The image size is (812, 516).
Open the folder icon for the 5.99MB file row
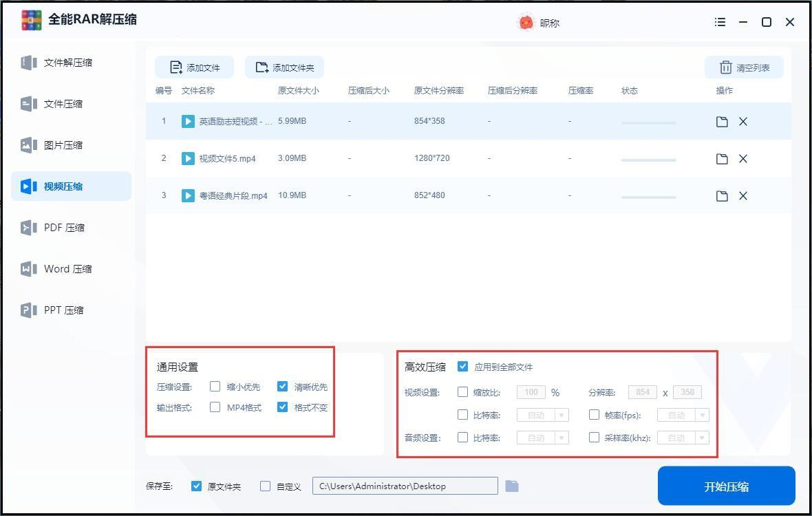722,122
